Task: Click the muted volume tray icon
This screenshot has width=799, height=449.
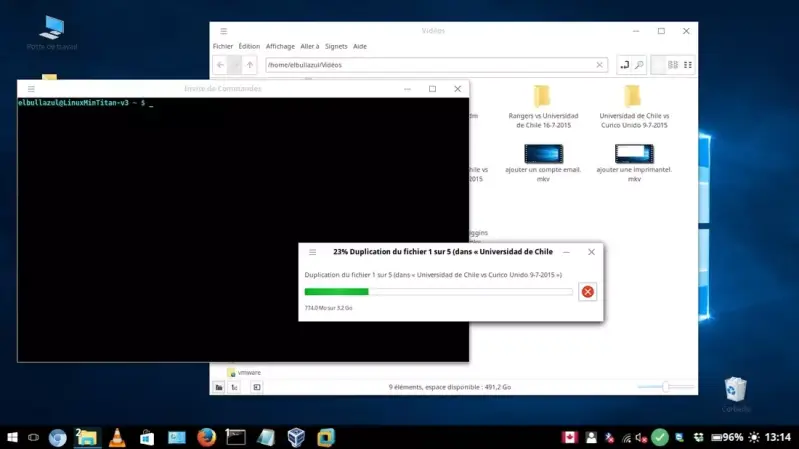Action: [642, 437]
